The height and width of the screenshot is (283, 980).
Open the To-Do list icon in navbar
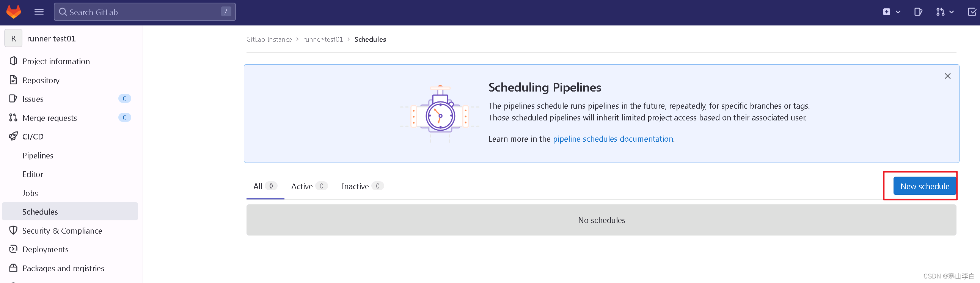pyautogui.click(x=973, y=12)
